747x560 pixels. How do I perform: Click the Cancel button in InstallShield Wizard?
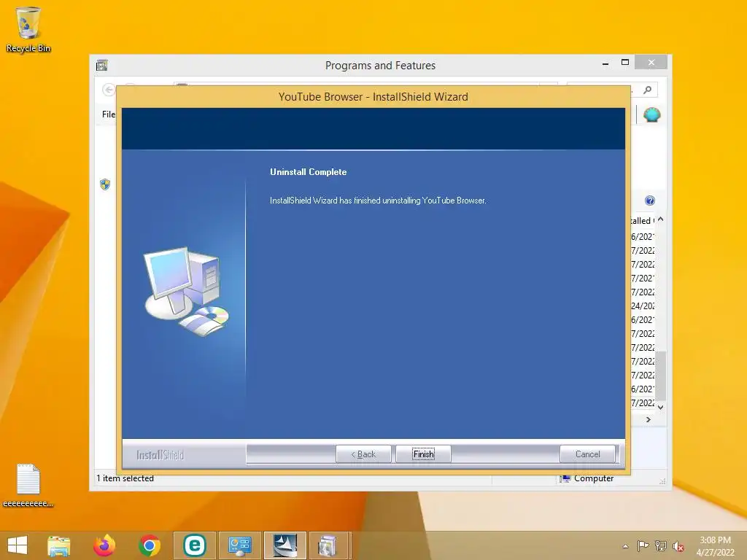[x=587, y=454]
